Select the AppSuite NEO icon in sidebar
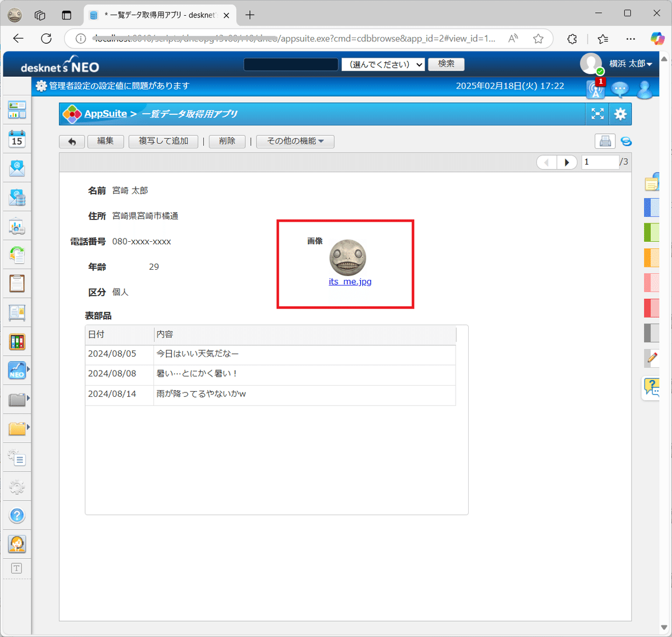This screenshot has height=637, width=672. pos(17,370)
